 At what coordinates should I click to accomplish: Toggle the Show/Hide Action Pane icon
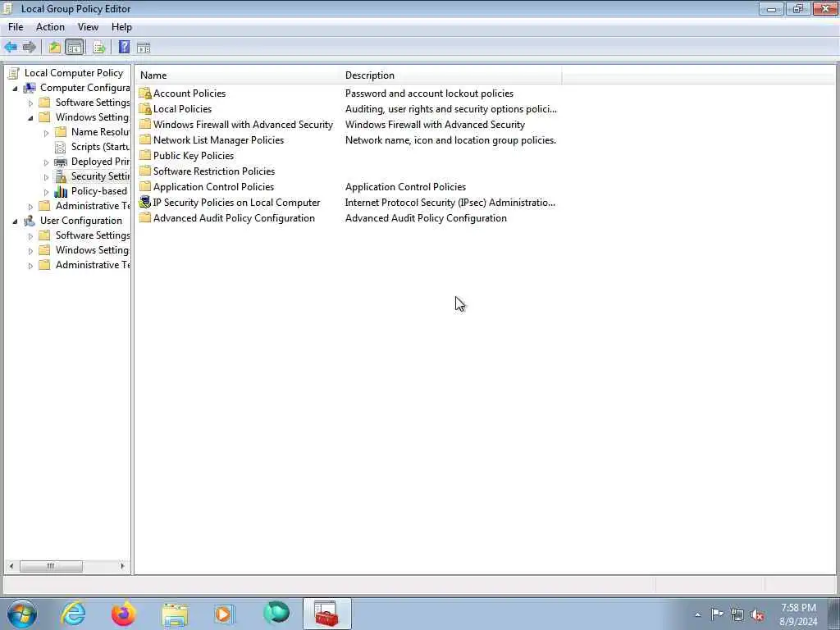click(x=143, y=48)
